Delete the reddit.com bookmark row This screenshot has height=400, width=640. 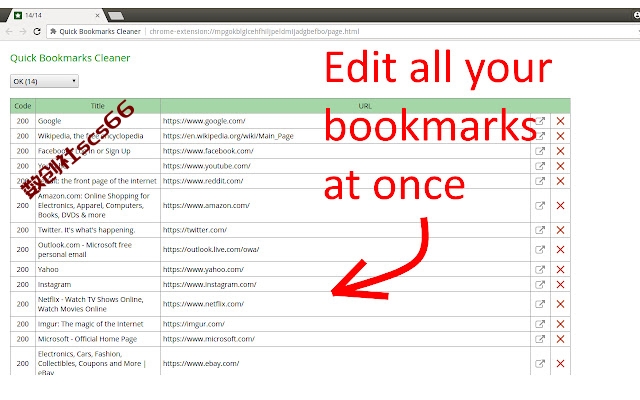[560, 181]
